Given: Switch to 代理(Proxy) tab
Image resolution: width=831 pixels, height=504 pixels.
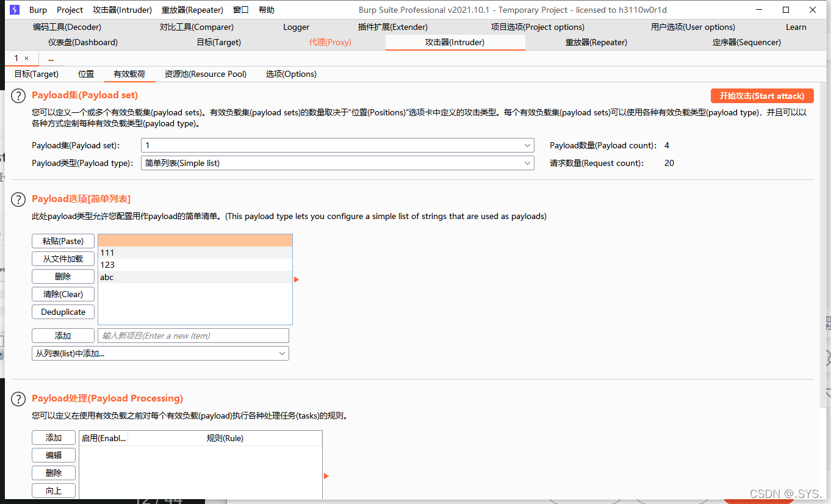Looking at the screenshot, I should [330, 42].
